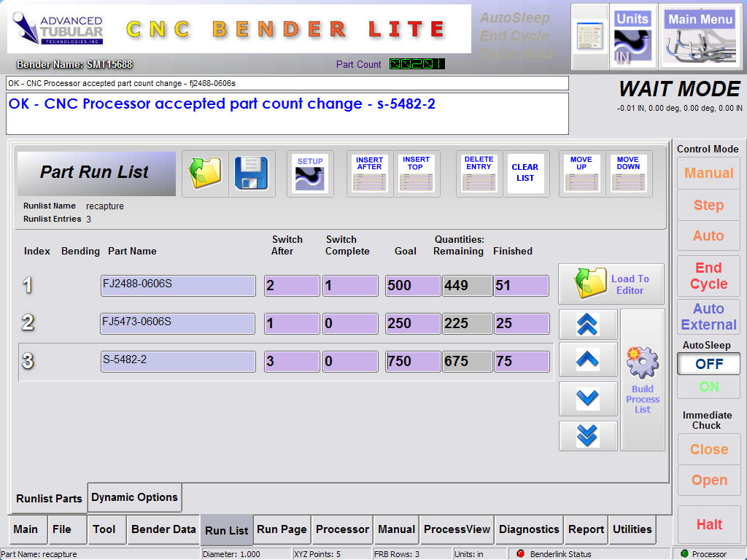Viewport: 747px width, 560px height.
Task: Open the Diagnostics tab
Action: click(x=528, y=529)
